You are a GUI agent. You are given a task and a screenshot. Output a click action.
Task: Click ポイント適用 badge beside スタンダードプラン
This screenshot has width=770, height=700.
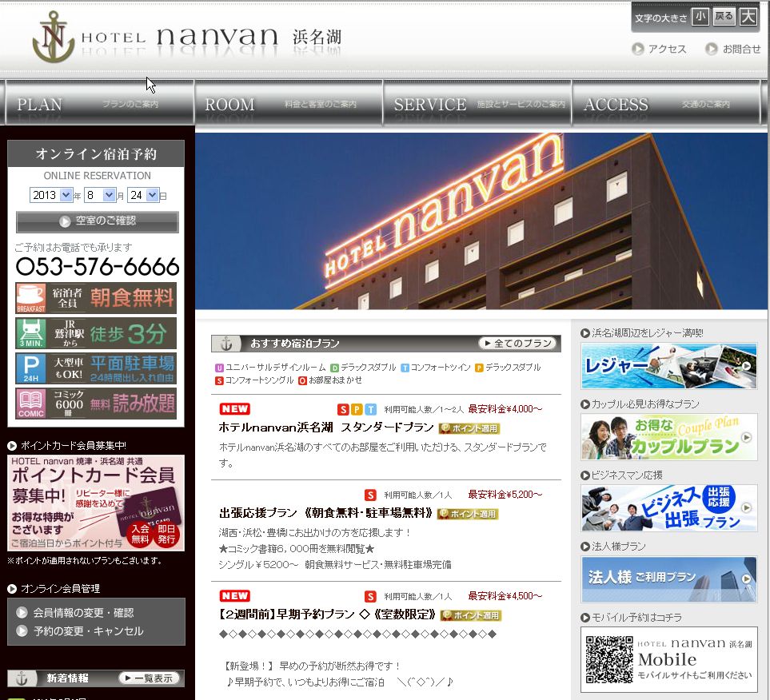[x=469, y=428]
